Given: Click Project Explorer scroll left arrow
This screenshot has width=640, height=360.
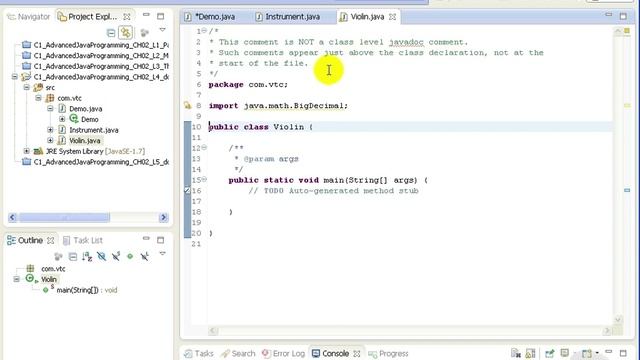Looking at the screenshot, I should click(x=12, y=218).
